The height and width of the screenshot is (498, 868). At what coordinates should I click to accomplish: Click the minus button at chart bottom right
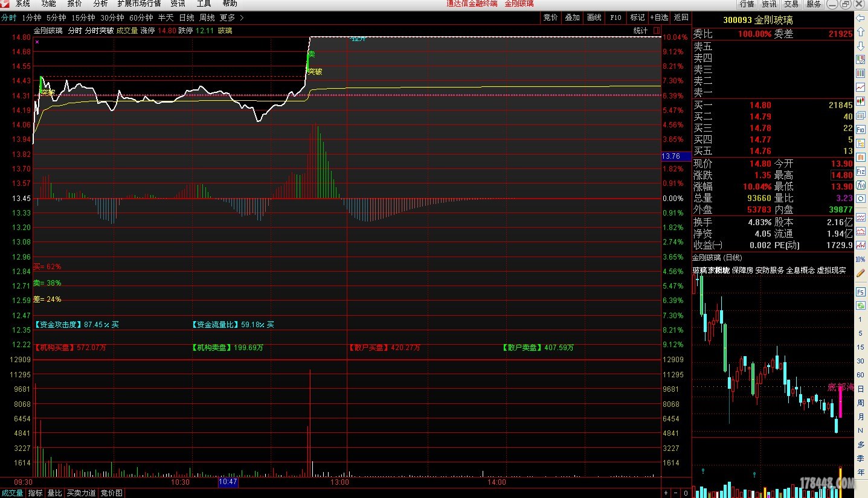(676, 493)
